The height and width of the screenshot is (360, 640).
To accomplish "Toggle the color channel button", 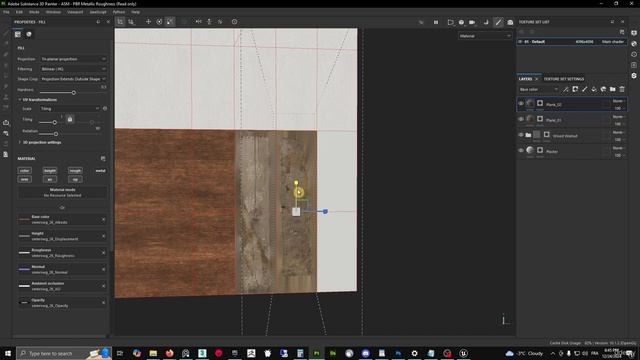I will coord(24,171).
